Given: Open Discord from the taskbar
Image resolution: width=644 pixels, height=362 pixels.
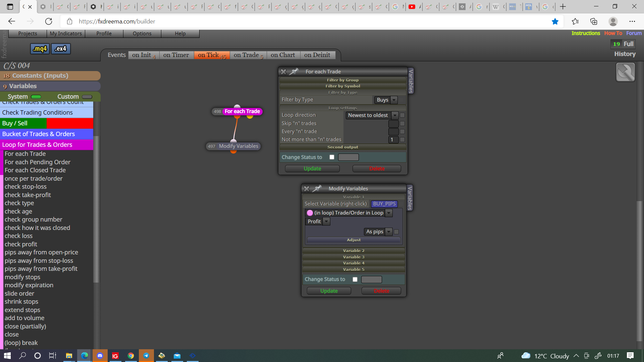Looking at the screenshot, I should click(x=100, y=356).
